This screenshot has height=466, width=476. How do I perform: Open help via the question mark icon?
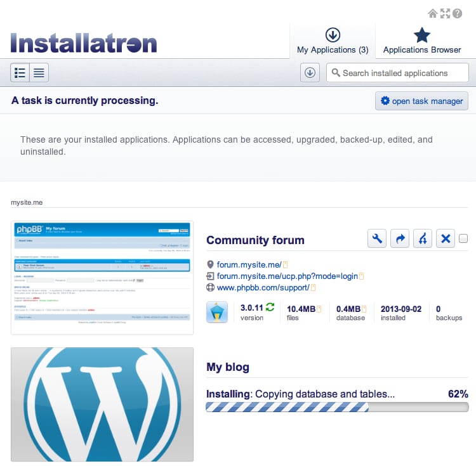[457, 14]
